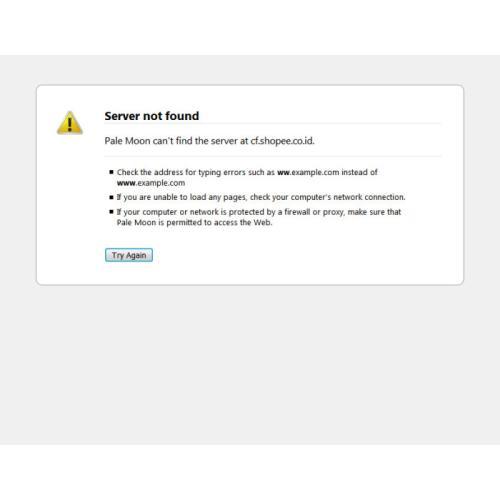The image size is (500, 500).
Task: Click the divider line under the server message
Action: [x=272, y=156]
